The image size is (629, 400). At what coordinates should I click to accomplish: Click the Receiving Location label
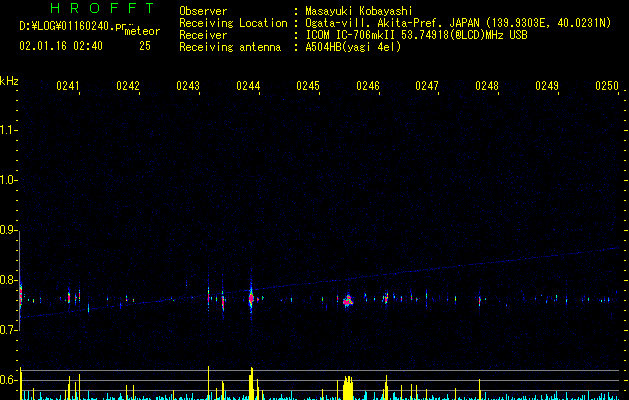click(x=233, y=23)
